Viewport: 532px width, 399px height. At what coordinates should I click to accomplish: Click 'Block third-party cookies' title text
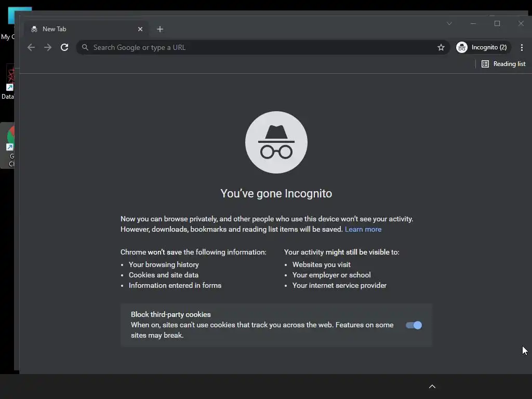[x=170, y=314]
